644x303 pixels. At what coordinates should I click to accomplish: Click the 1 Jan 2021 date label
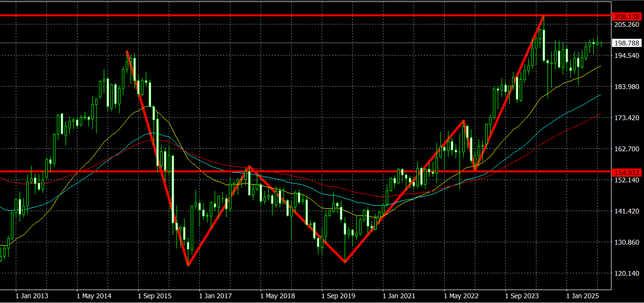[401, 296]
